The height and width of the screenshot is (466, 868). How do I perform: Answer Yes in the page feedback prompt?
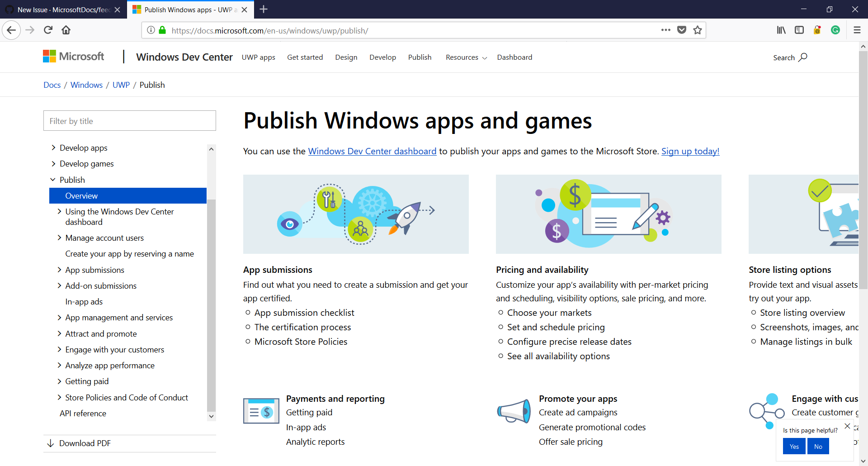(x=793, y=446)
